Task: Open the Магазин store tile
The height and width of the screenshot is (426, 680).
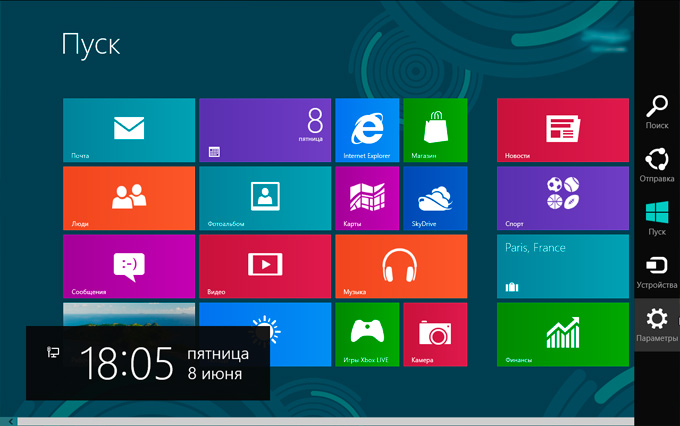Action: pyautogui.click(x=435, y=130)
